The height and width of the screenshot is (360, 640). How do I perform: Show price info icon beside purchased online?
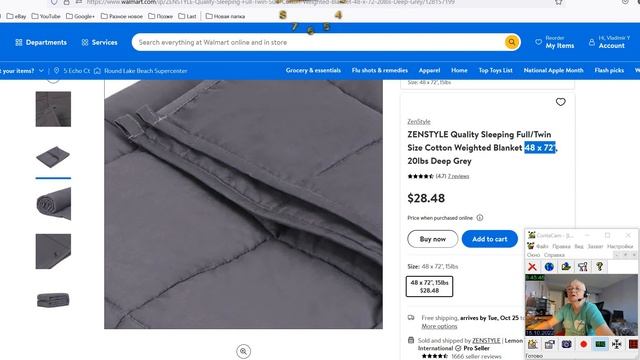click(x=480, y=218)
